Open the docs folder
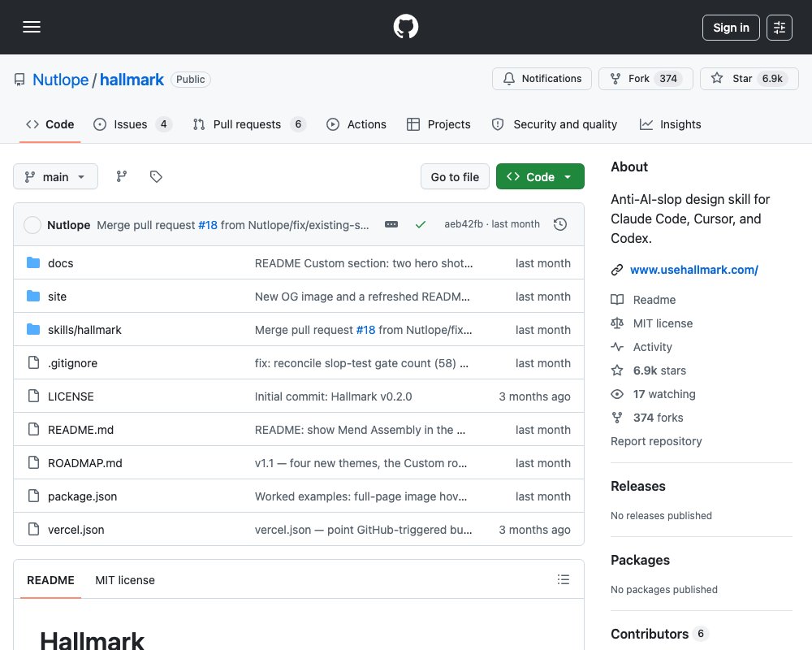The image size is (812, 650). pyautogui.click(x=61, y=263)
